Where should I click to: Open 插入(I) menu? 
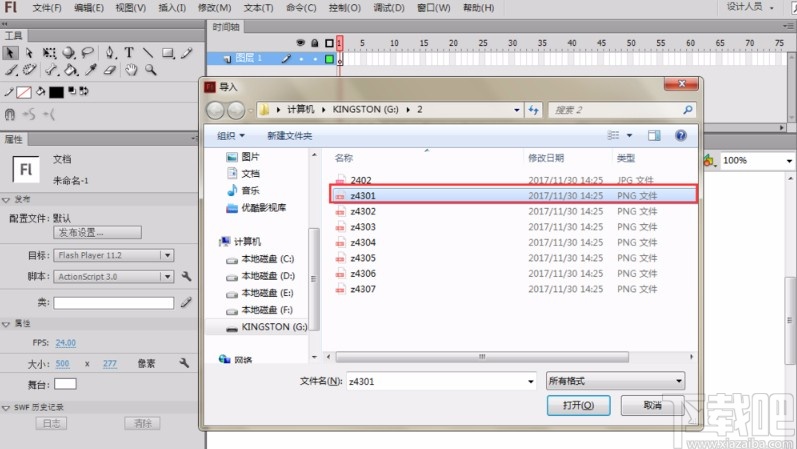tap(172, 8)
